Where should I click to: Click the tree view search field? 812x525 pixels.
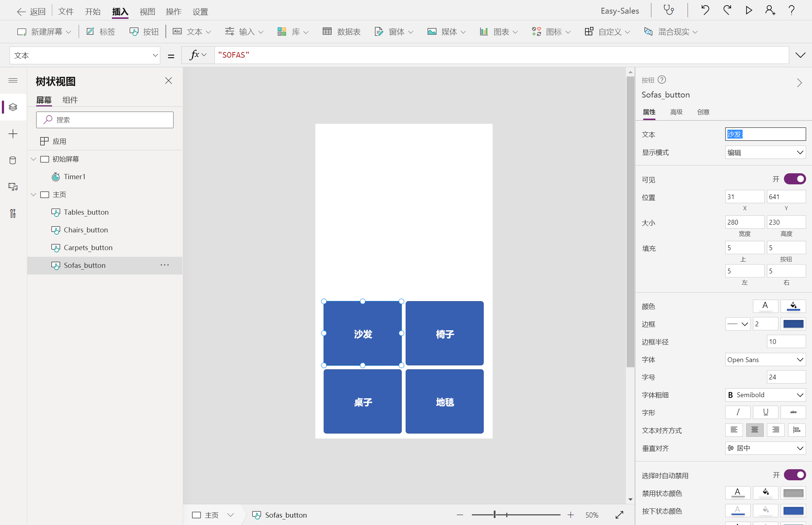point(105,120)
